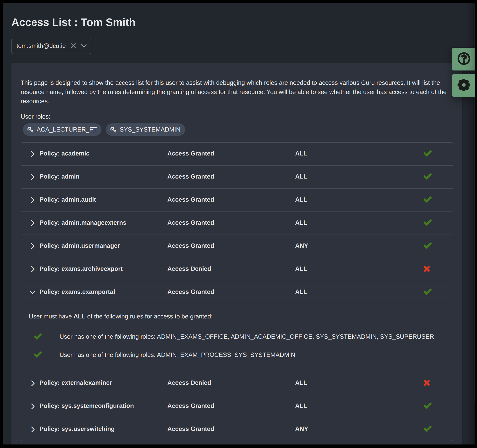This screenshot has width=477, height=448.
Task: Click the SYS_SYSTEMADMIN role key icon
Action: point(113,130)
